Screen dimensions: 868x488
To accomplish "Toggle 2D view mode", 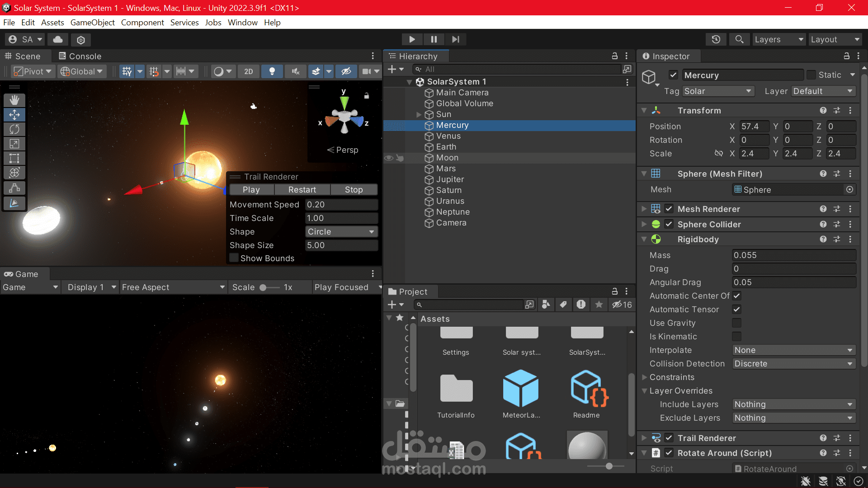I will coord(248,71).
